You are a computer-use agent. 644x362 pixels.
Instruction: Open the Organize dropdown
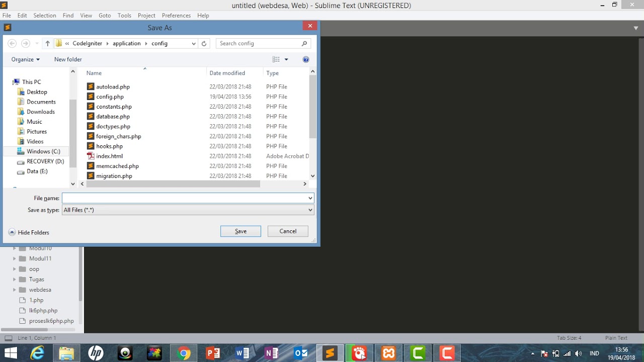[x=25, y=59]
